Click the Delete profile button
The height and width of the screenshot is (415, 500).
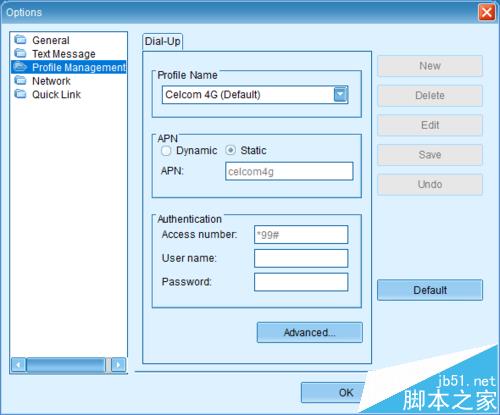(x=430, y=96)
